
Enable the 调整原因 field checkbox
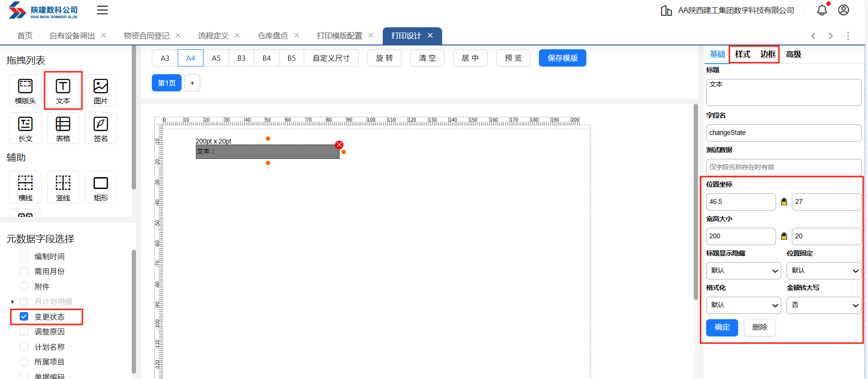coord(24,332)
